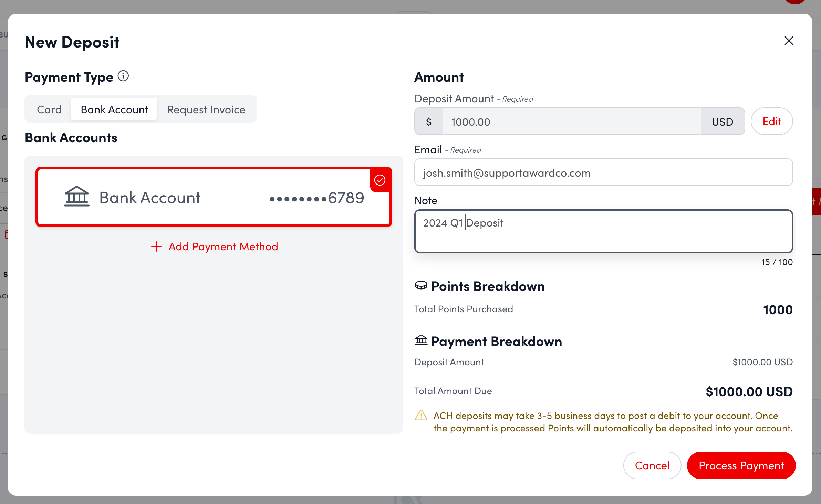Switch to the Request Invoice tab

tap(206, 109)
